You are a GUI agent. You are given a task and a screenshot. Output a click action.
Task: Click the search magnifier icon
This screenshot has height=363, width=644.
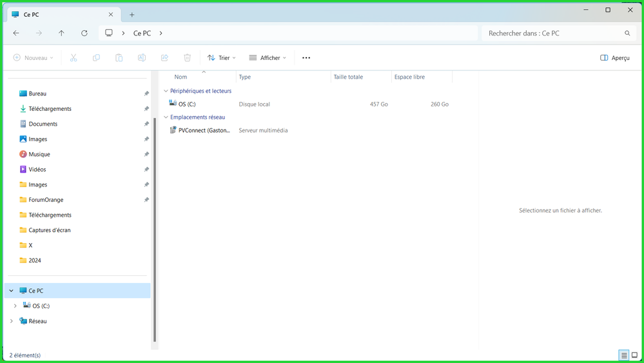click(x=627, y=33)
